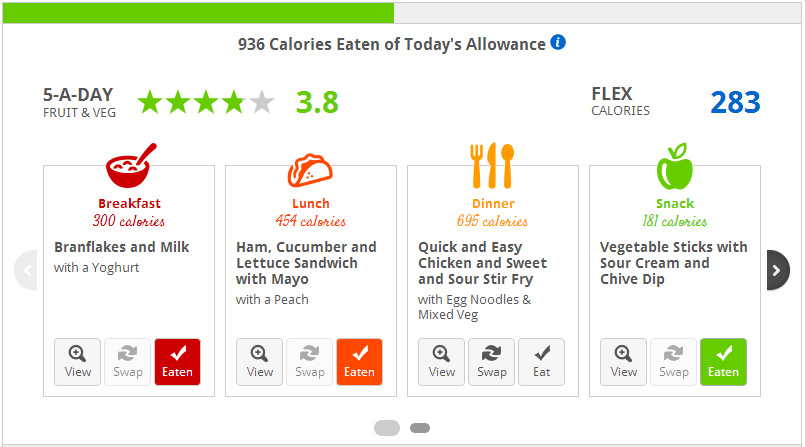Screen dimensions: 805x447
Task: Toggle the red Eaten button for Breakfast
Action: point(177,362)
